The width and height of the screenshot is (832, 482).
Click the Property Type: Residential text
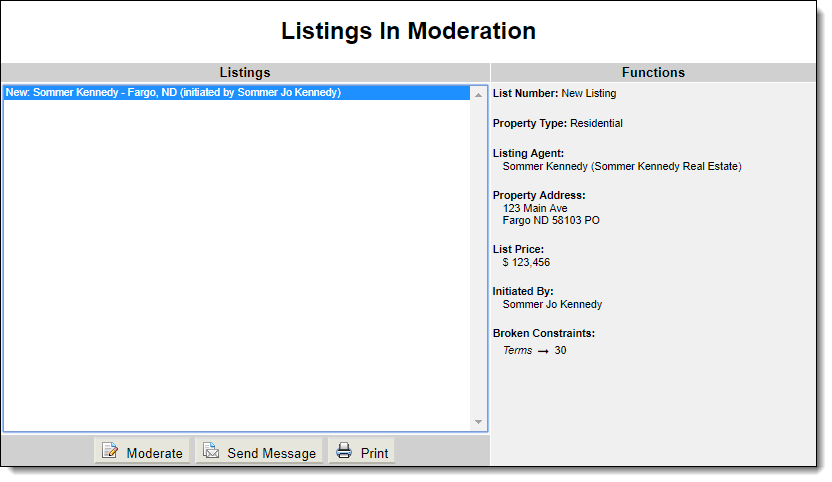tap(558, 123)
